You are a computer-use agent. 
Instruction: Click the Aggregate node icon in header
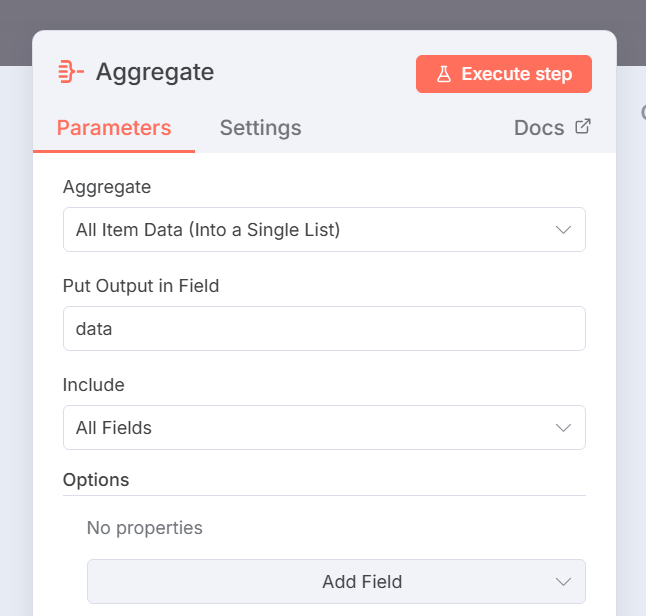tap(70, 72)
